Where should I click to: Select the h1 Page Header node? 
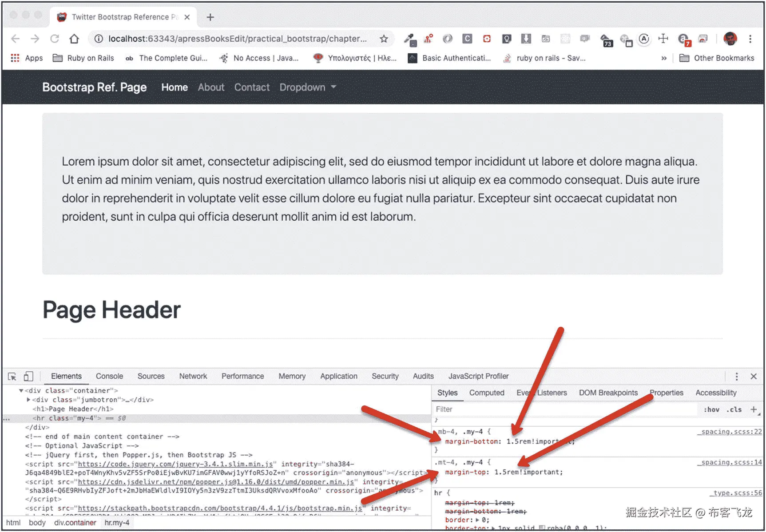(x=73, y=409)
